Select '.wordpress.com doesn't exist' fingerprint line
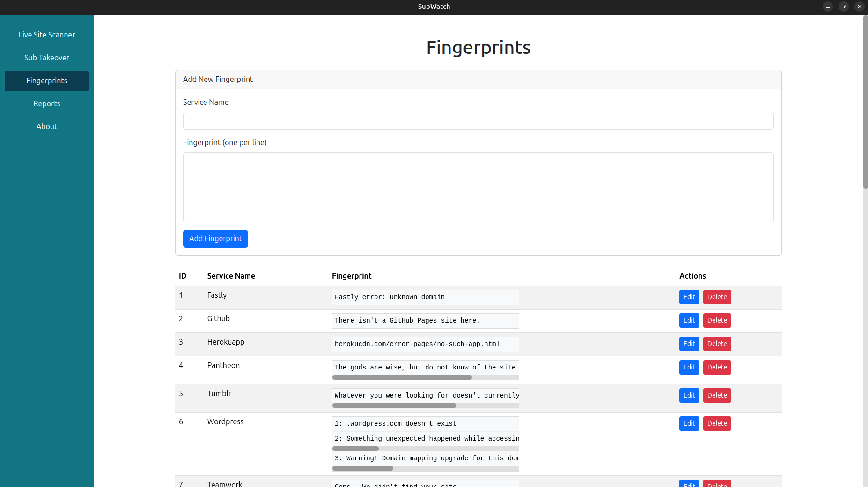 click(395, 423)
